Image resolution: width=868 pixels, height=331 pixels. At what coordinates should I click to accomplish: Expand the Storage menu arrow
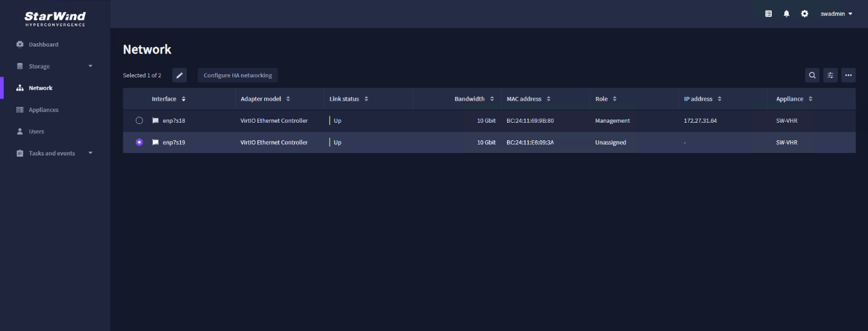[90, 66]
